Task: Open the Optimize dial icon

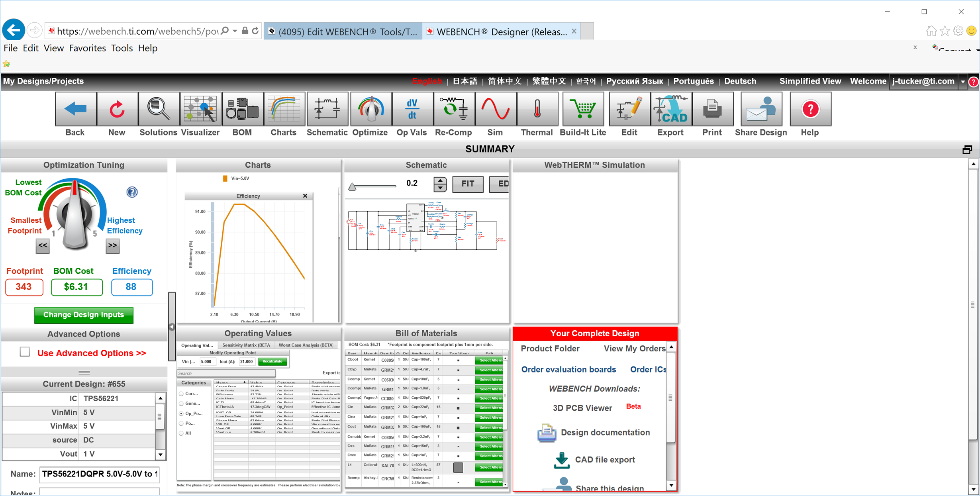Action: tap(370, 109)
